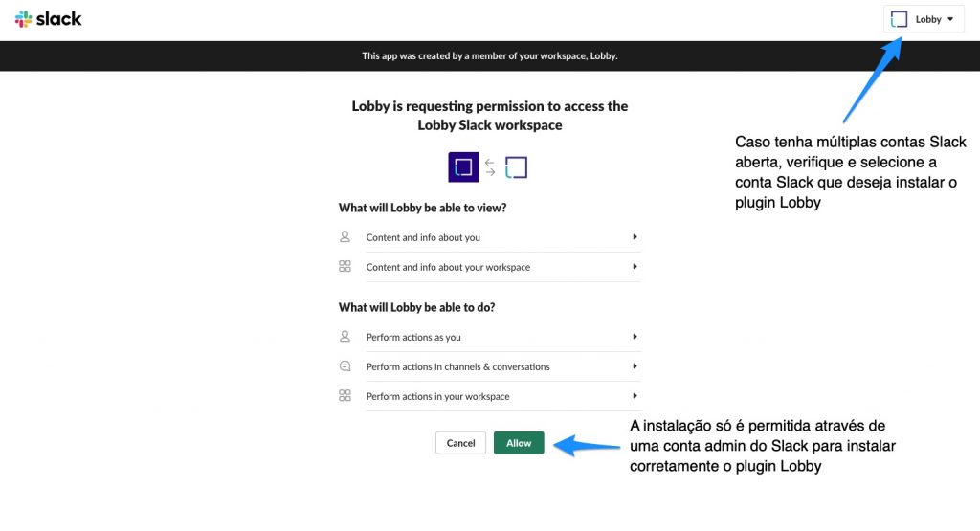Image resolution: width=980 pixels, height=531 pixels.
Task: Select Perform actions in your workspace row text
Action: click(437, 396)
